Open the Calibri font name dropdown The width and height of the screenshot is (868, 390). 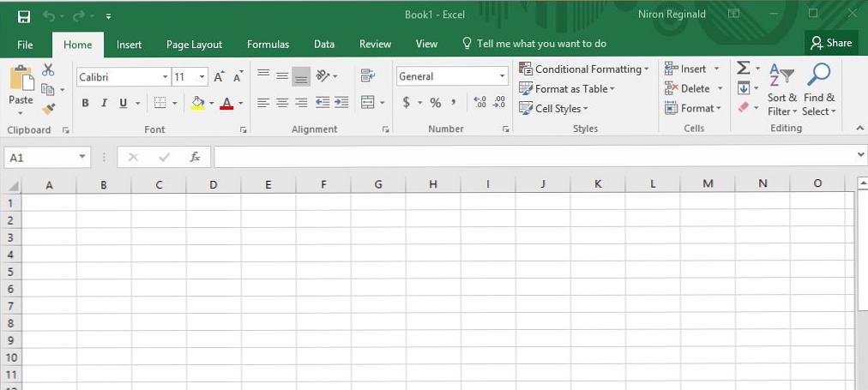[x=165, y=77]
